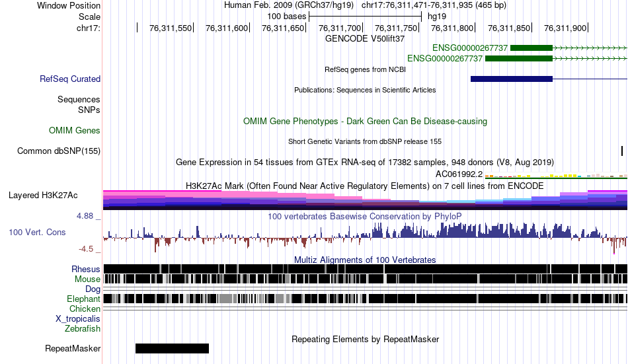The image size is (628, 364).
Task: Click 100 vertebrates Basewise Conservation by PhyloP title
Action: [365, 216]
